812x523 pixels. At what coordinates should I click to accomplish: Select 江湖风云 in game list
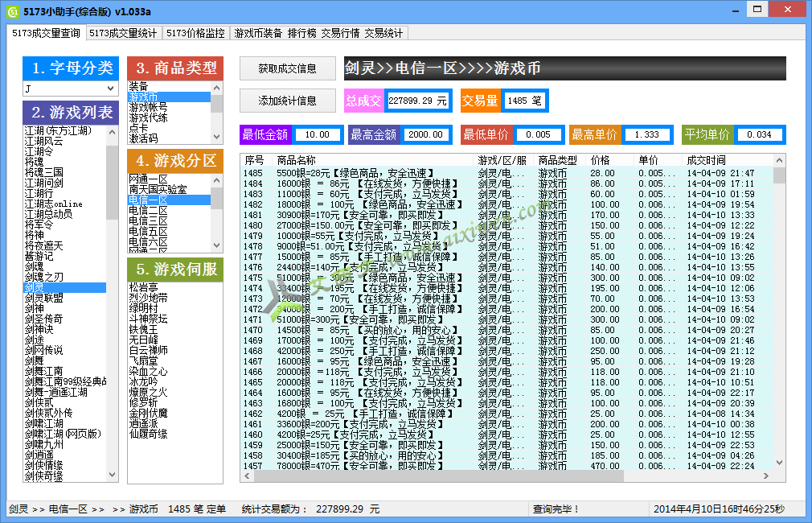point(65,141)
